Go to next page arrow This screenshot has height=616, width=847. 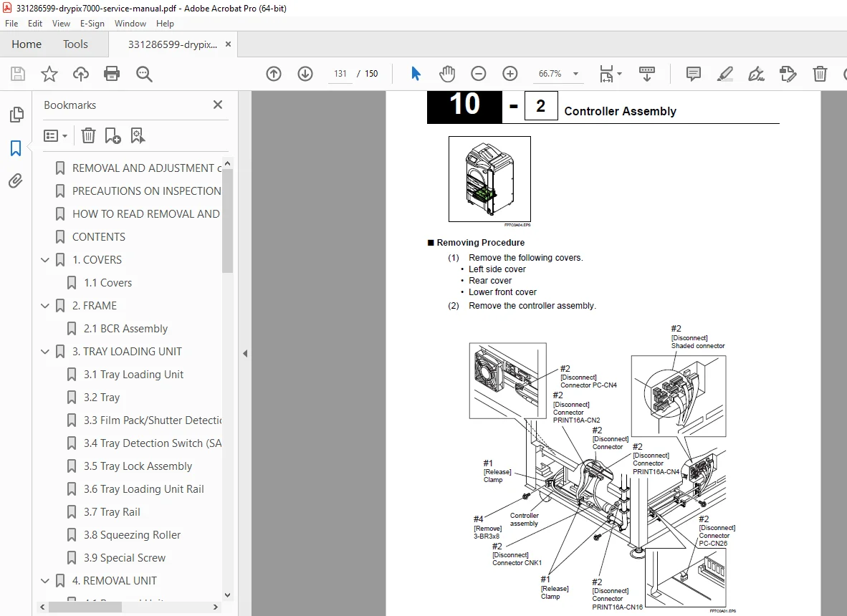[305, 74]
